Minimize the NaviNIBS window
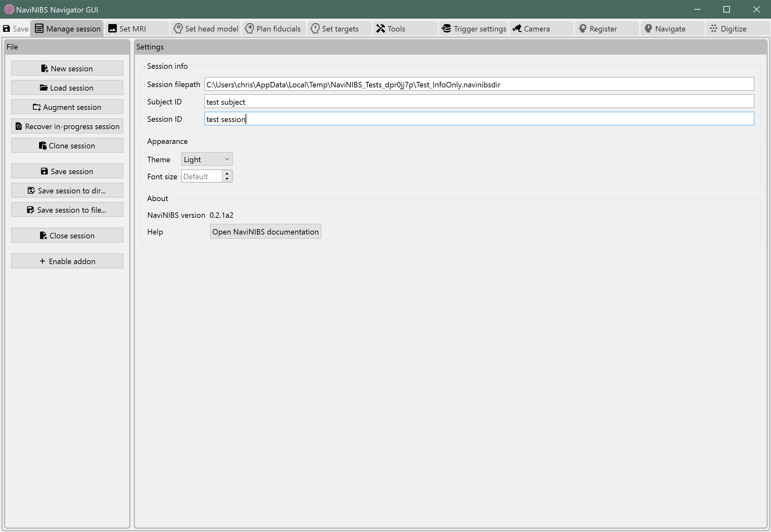The height and width of the screenshot is (532, 771). click(697, 9)
